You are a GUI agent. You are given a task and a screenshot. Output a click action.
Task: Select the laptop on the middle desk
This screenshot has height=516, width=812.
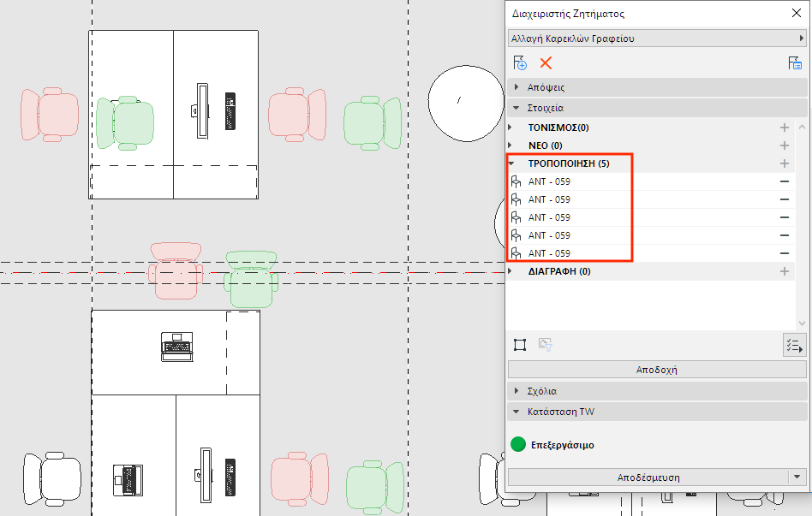tap(177, 347)
